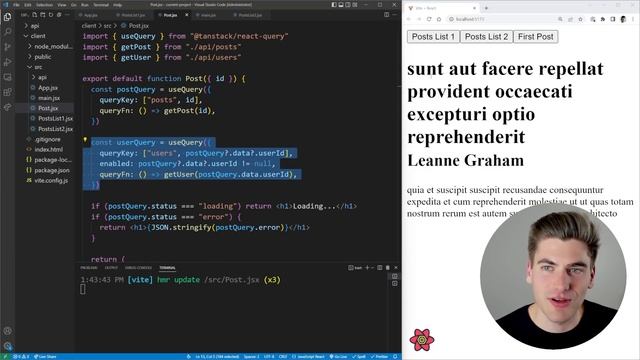Image resolution: width=640 pixels, height=360 pixels.
Task: Bookmark the page with star icon
Action: 580,19
